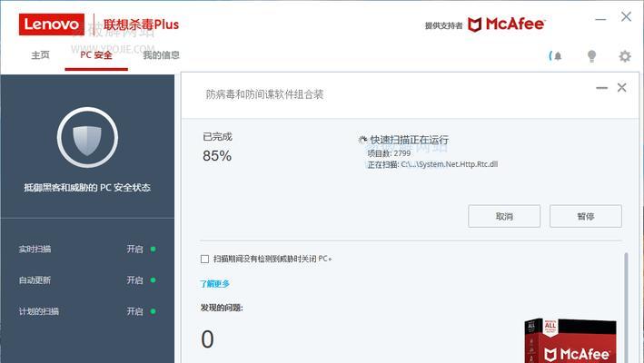The height and width of the screenshot is (363, 644).
Task: Open the 了解更多 link
Action: pos(214,284)
